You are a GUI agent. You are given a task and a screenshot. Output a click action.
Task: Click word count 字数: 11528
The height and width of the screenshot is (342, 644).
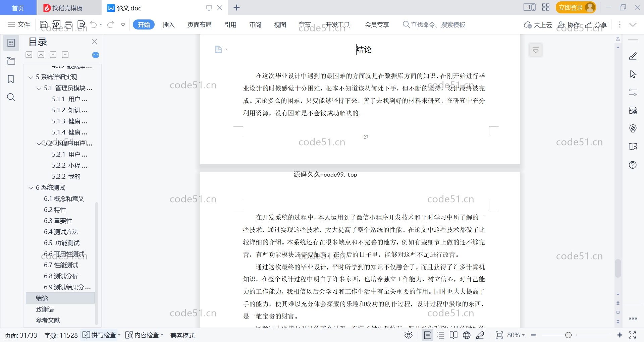61,335
